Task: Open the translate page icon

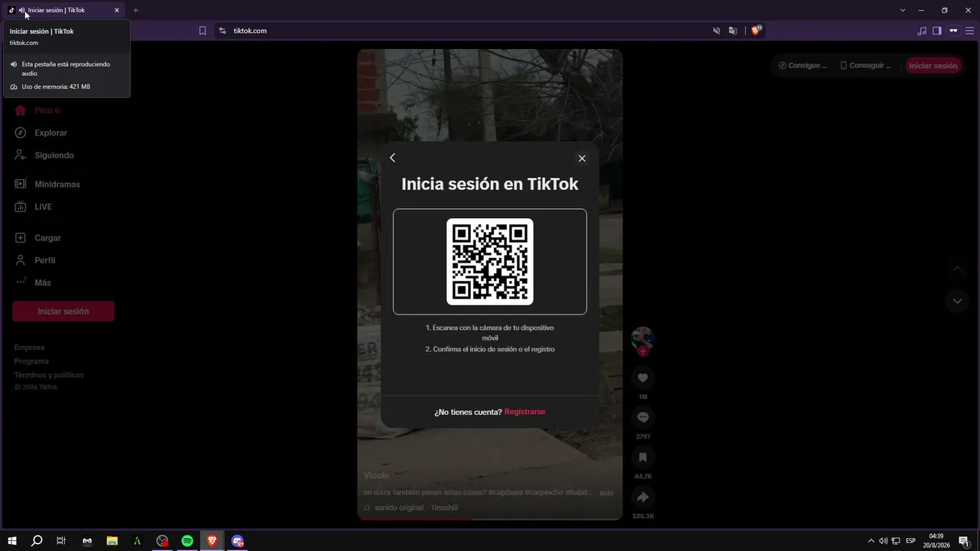Action: pyautogui.click(x=733, y=31)
